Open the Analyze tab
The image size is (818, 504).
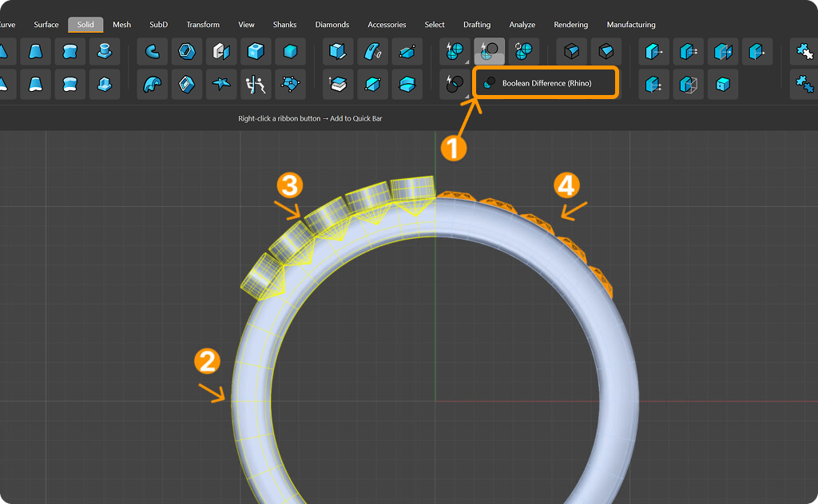click(522, 25)
